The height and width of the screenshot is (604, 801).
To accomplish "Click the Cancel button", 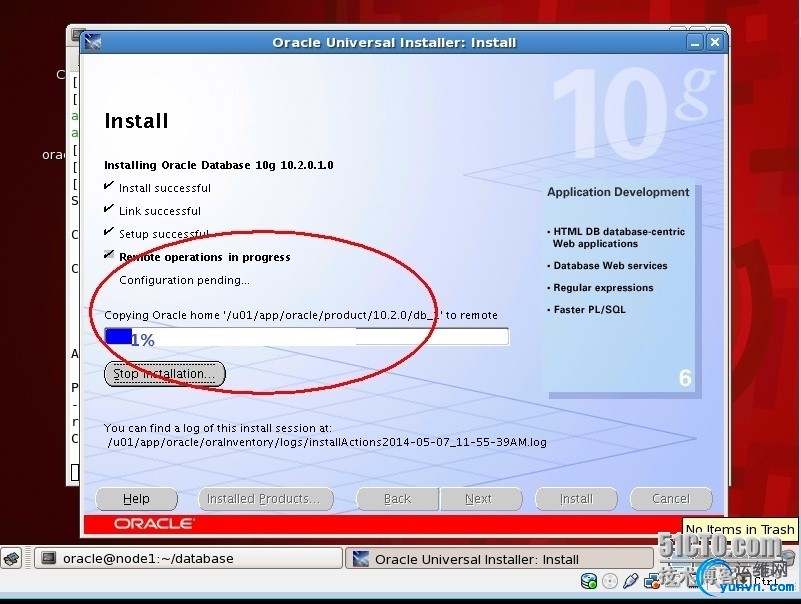I will click(671, 499).
